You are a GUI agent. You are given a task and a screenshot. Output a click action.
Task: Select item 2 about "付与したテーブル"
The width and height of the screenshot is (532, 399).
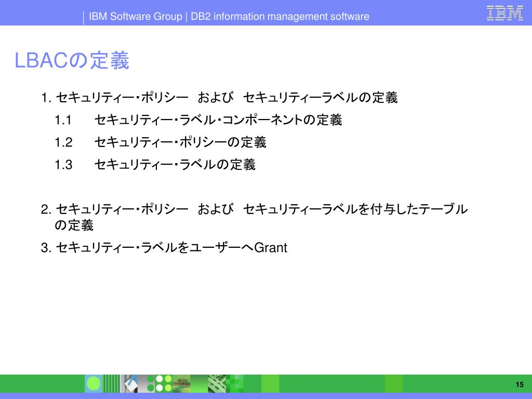coord(254,217)
